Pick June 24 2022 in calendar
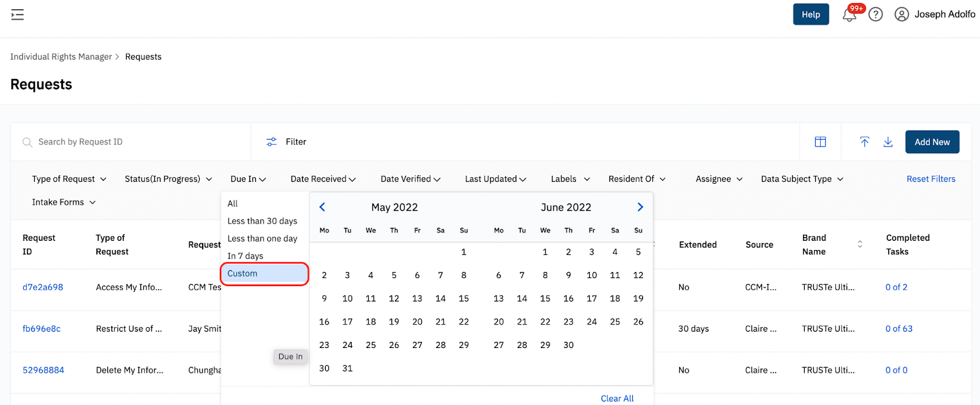 [592, 322]
